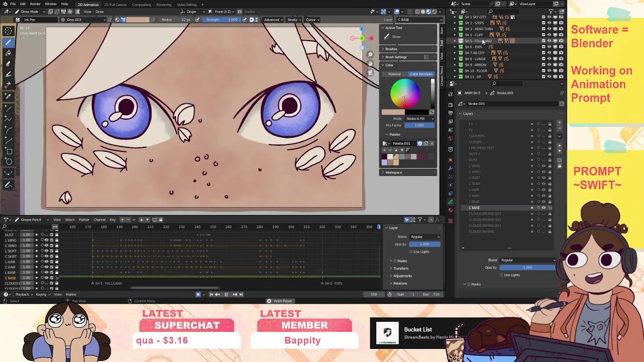Image resolution: width=644 pixels, height=362 pixels.
Task: Click the End frame field 710
Action: (x=432, y=294)
